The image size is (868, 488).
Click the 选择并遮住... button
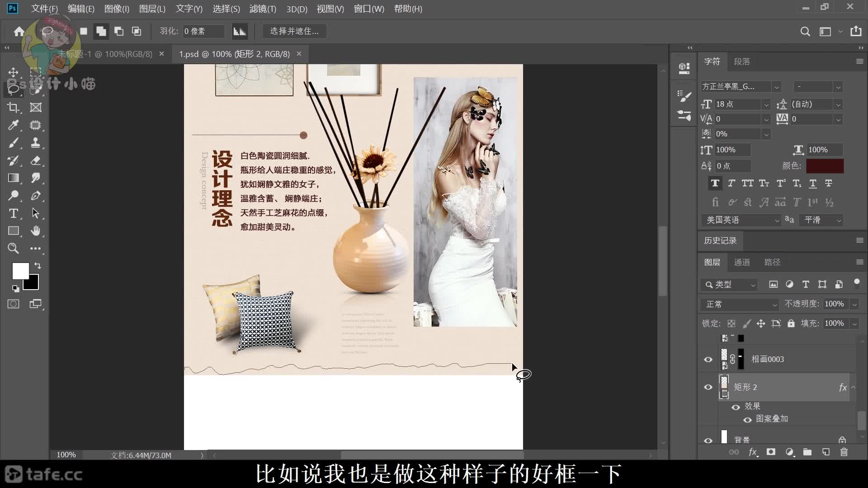(294, 31)
